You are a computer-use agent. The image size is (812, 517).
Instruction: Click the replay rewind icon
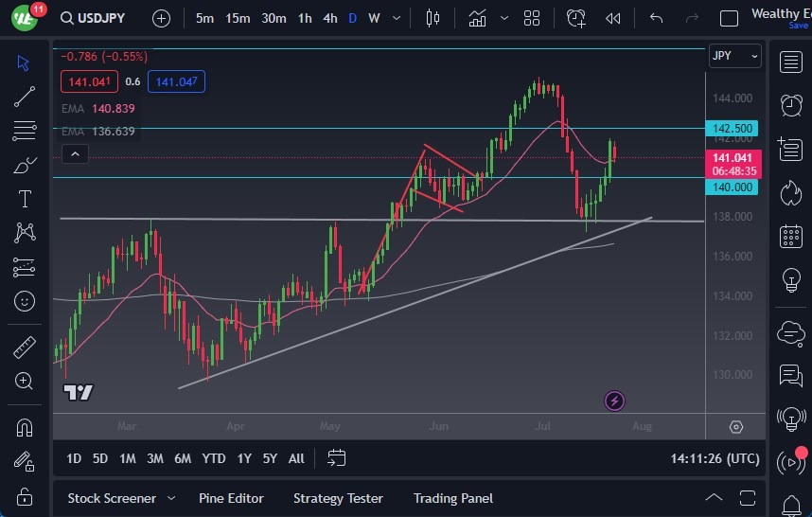[613, 18]
